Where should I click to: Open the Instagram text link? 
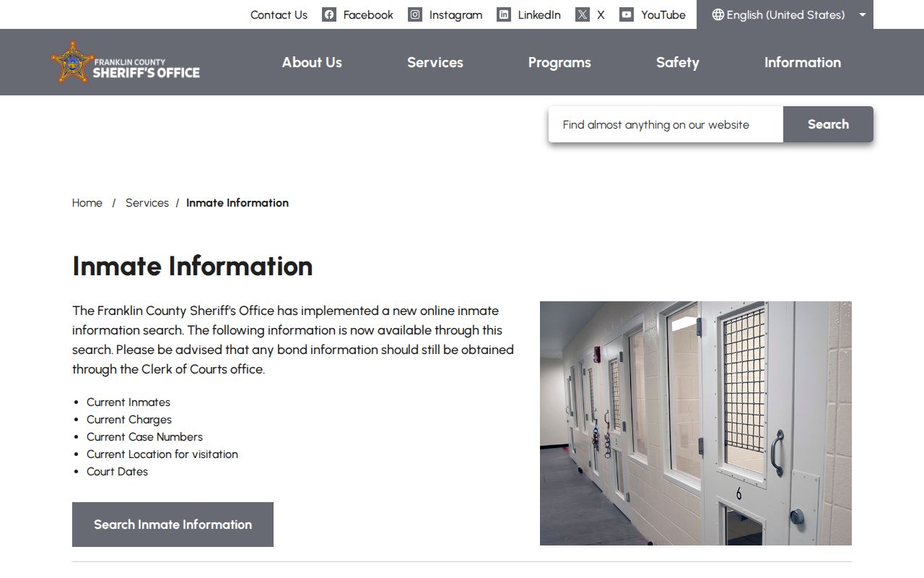pyautogui.click(x=456, y=14)
